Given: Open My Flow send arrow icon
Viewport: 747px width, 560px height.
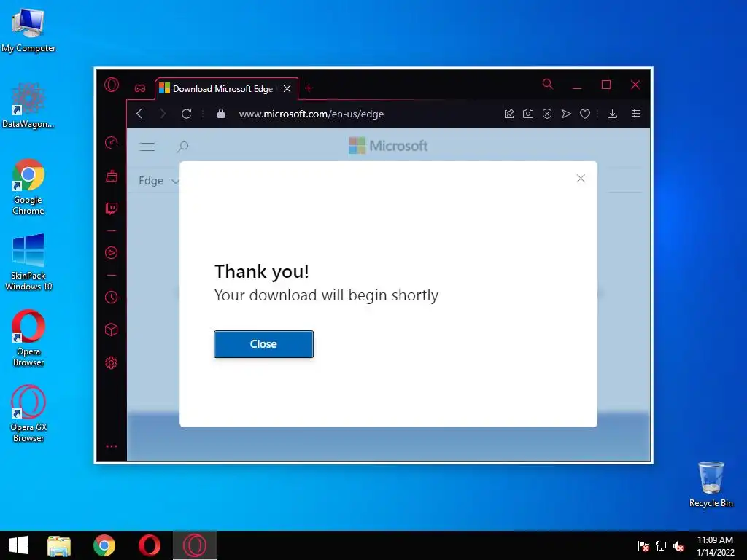Looking at the screenshot, I should click(x=566, y=114).
